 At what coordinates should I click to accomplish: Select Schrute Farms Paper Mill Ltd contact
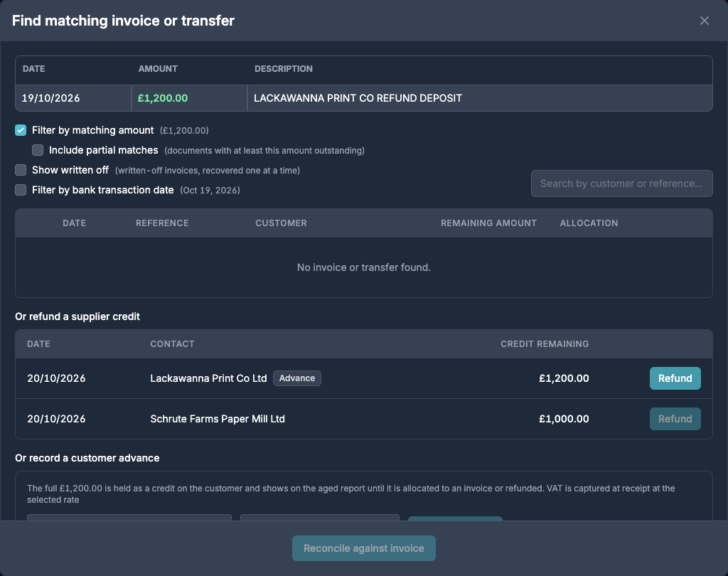[218, 419]
